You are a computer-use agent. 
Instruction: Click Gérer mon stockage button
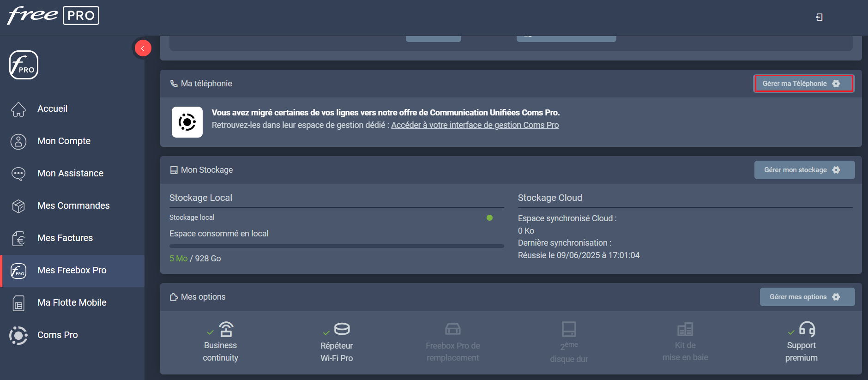pos(804,170)
